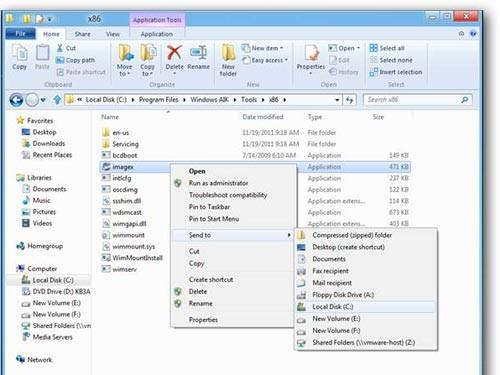This screenshot has width=500, height=375.
Task: Open the Easy access dropdown
Action: (x=265, y=60)
